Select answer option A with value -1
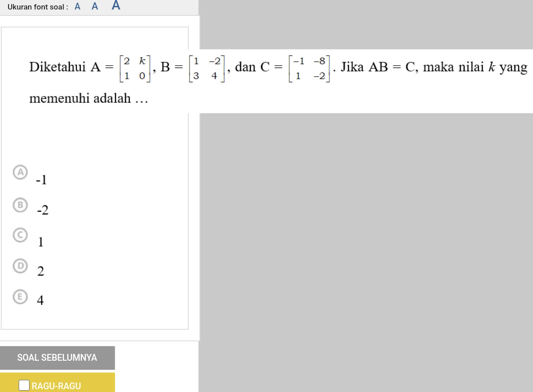 click(19, 171)
